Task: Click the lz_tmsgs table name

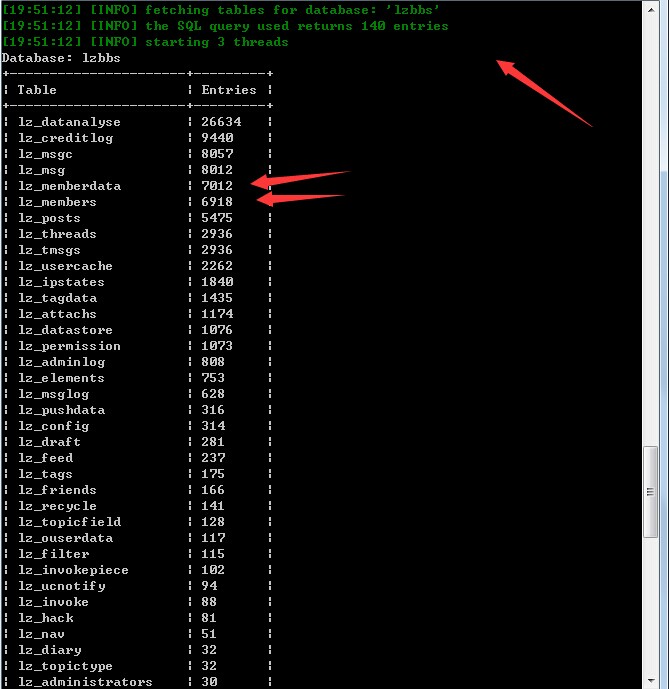Action: pos(49,250)
